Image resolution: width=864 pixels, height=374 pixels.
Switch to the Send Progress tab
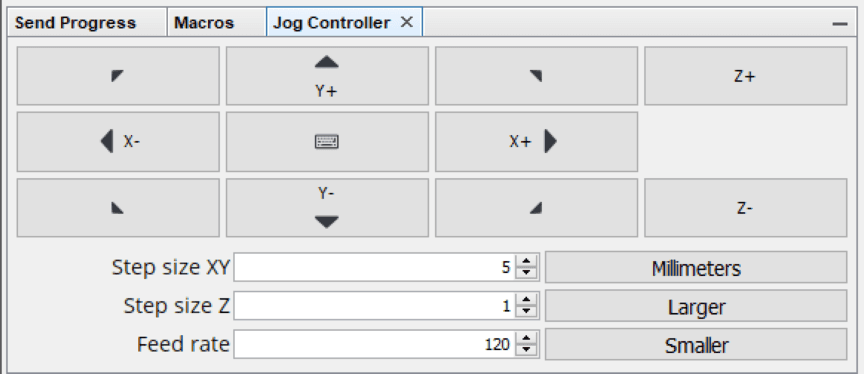click(x=75, y=23)
